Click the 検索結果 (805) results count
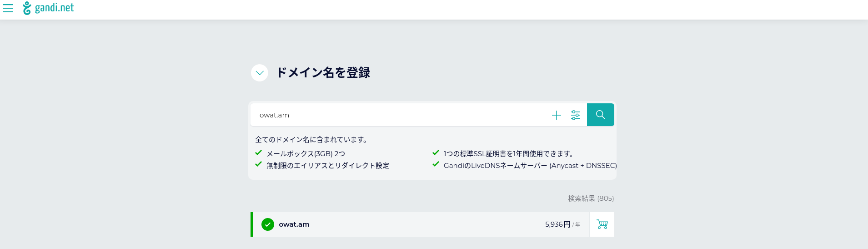Viewport: 868px width, 249px height. (591, 198)
